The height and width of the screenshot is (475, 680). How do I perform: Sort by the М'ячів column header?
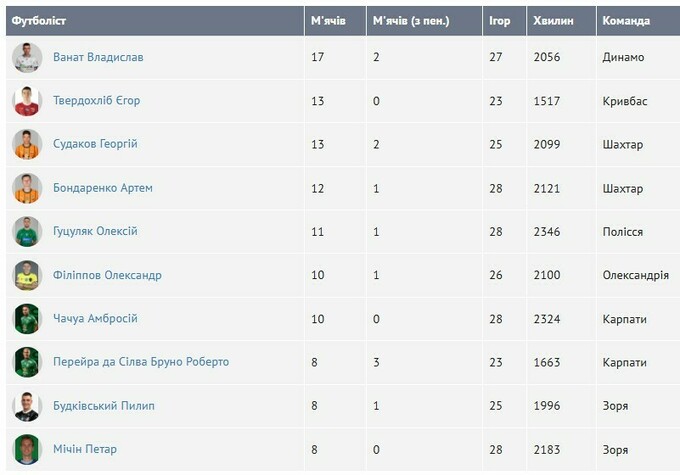[x=329, y=21]
